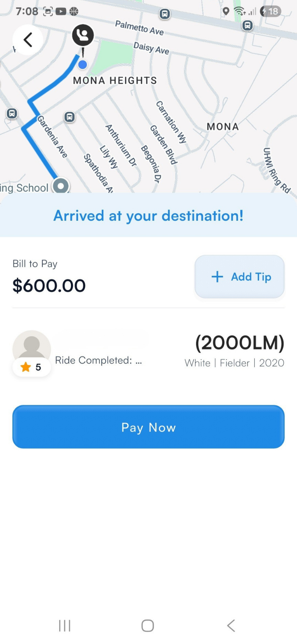Tap the 2000LM license plate text
Screen dimensions: 297x644
click(239, 343)
